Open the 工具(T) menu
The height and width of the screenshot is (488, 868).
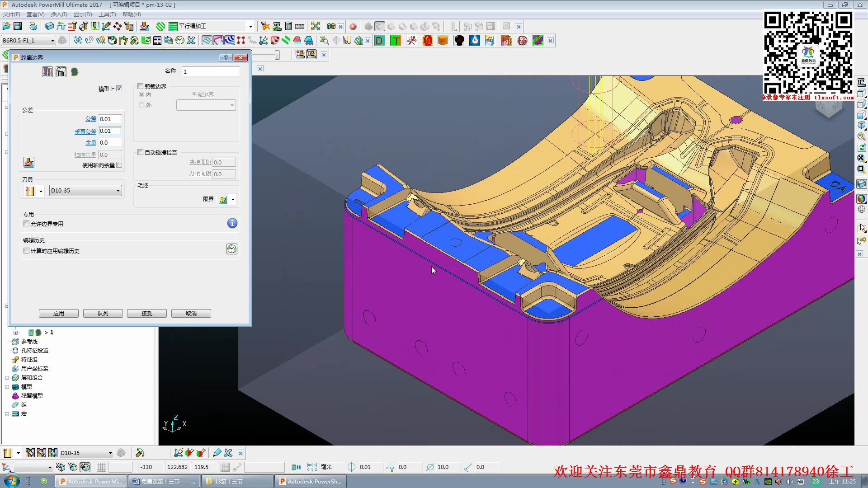107,14
